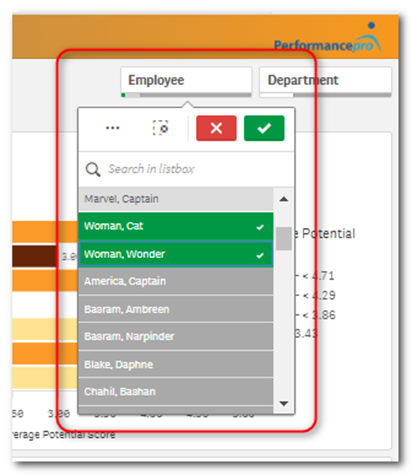Click the clear selection icon
The image size is (412, 475).
(160, 128)
